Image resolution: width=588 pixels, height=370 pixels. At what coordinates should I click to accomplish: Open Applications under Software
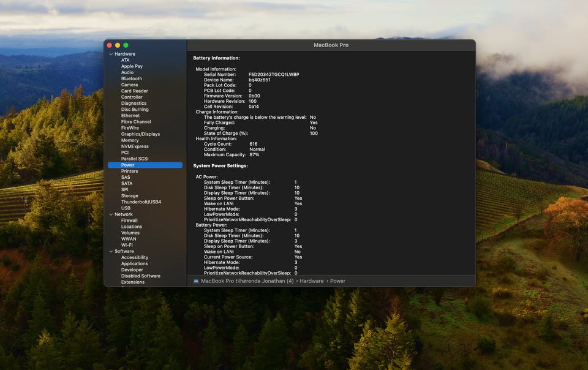[x=134, y=264]
